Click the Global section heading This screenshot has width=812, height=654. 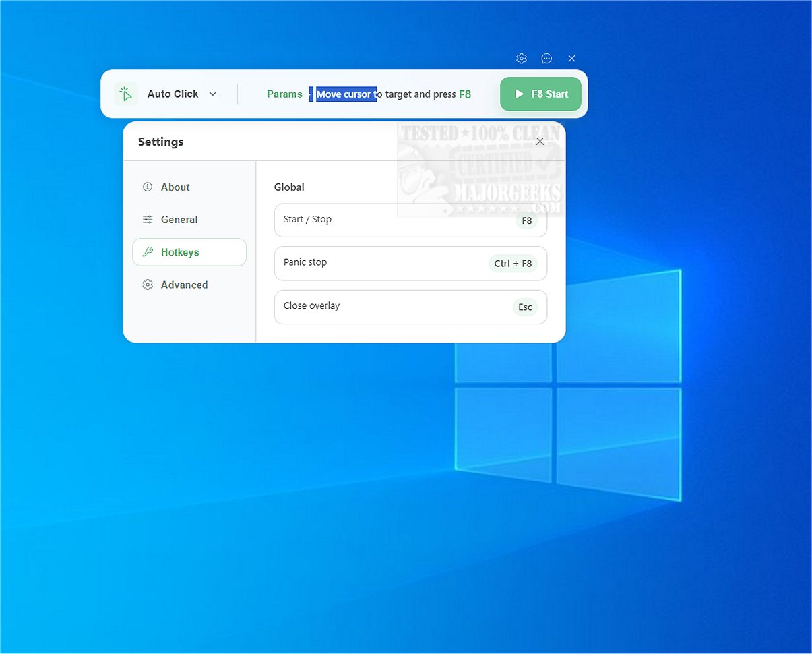[x=289, y=187]
